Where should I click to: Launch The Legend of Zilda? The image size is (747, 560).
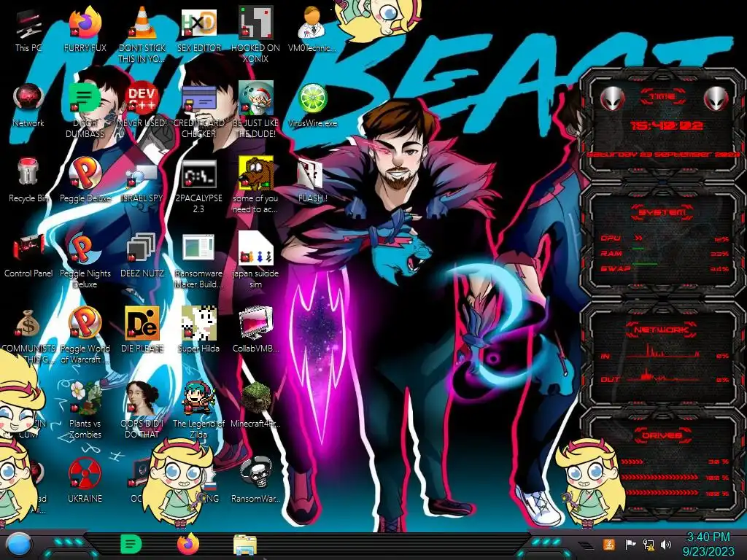coord(198,411)
